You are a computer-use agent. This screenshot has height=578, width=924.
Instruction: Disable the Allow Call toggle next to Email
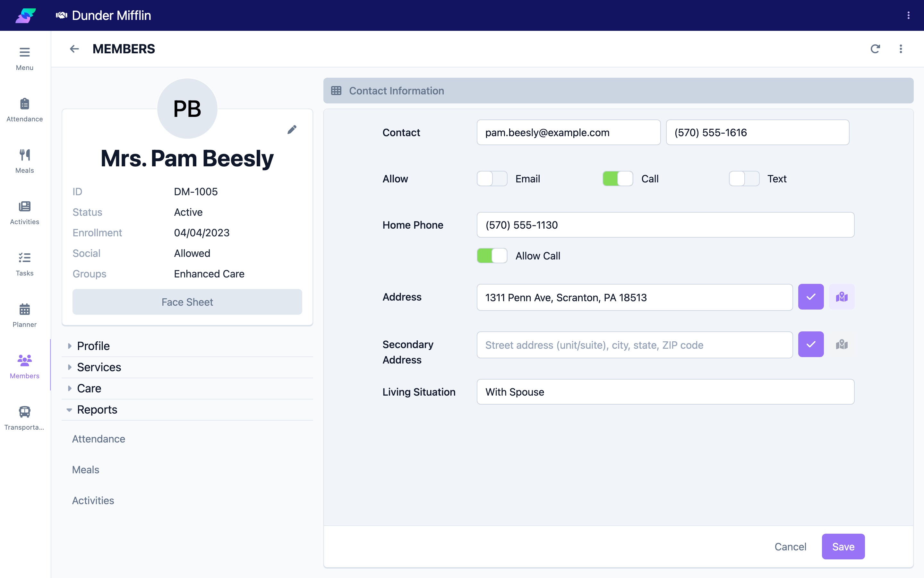click(x=617, y=179)
